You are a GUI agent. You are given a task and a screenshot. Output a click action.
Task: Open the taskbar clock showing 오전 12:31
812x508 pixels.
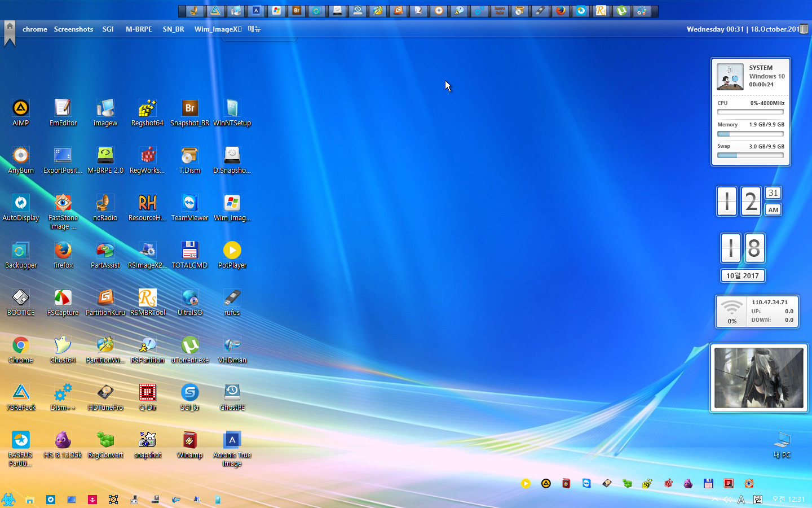pos(788,500)
